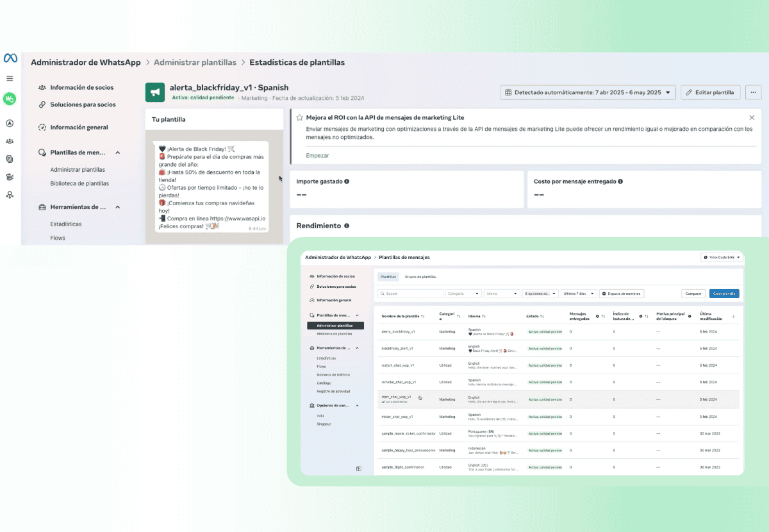Viewport: 769px width, 532px height.
Task: Click the Editar plantilla button
Action: (x=711, y=92)
